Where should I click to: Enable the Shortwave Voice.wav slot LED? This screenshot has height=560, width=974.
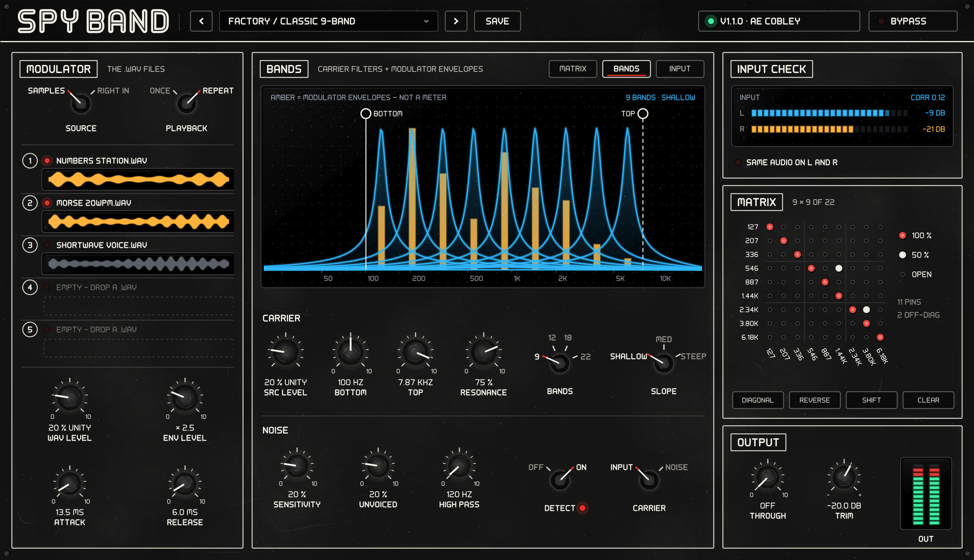(x=47, y=245)
